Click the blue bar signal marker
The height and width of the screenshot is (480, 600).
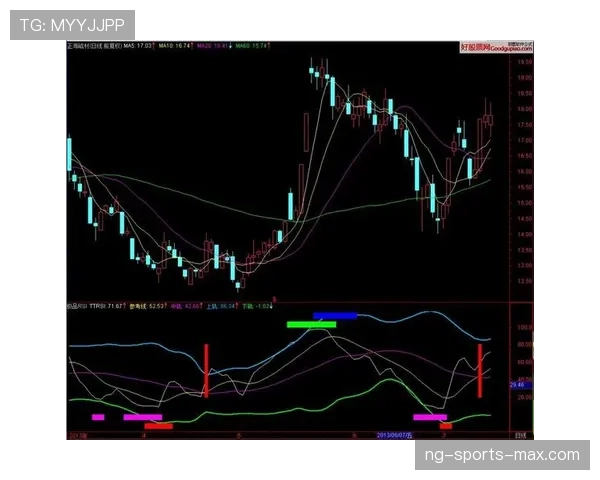(334, 316)
